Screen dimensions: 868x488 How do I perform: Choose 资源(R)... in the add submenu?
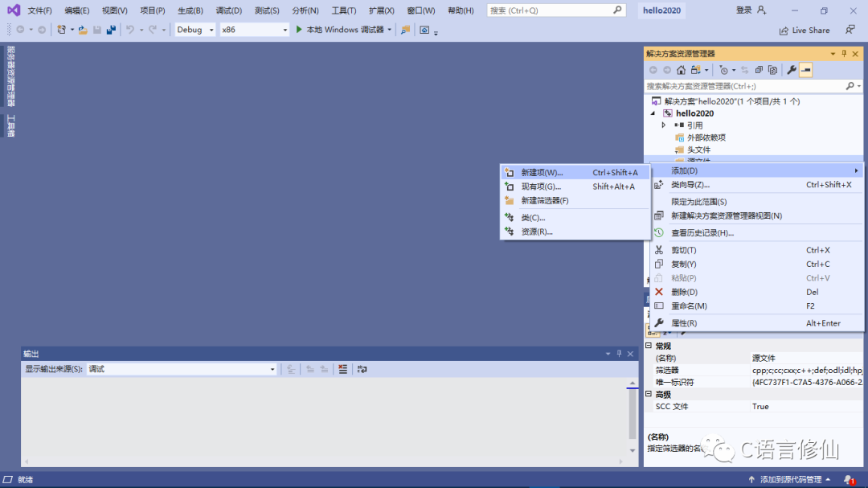[575, 232]
